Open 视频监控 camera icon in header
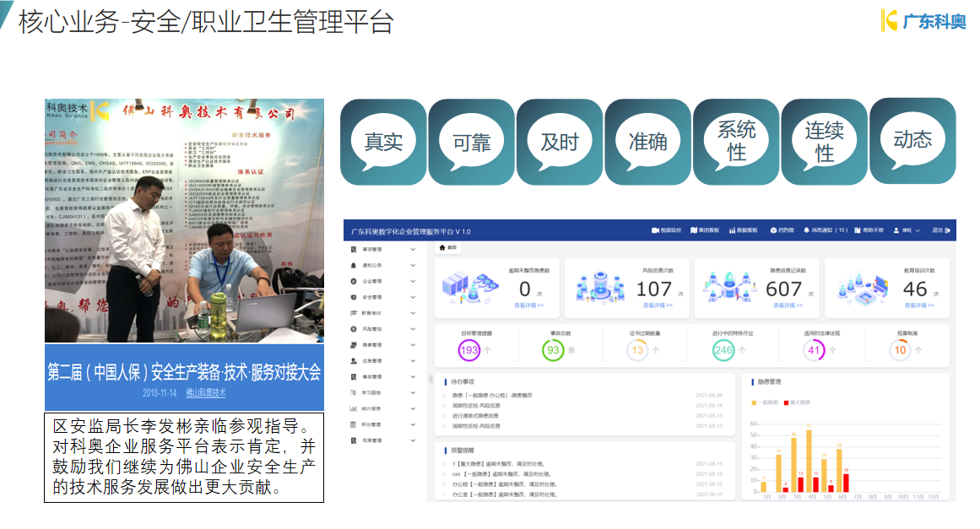The width and height of the screenshot is (980, 529). pyautogui.click(x=655, y=230)
